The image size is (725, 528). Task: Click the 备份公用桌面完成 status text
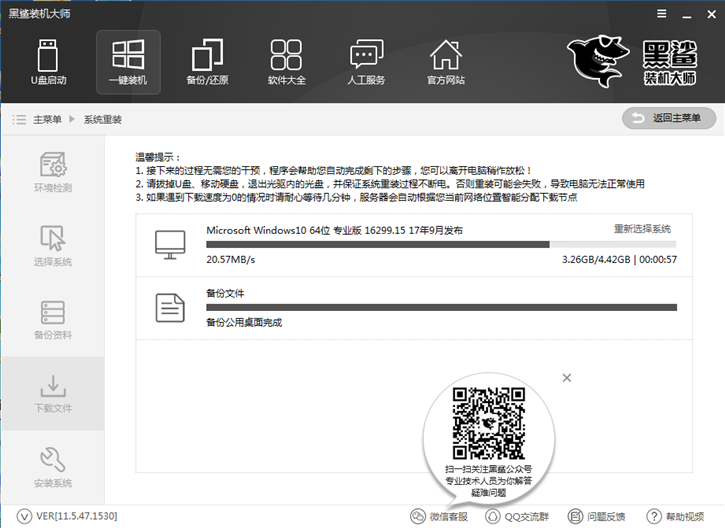[x=244, y=323]
